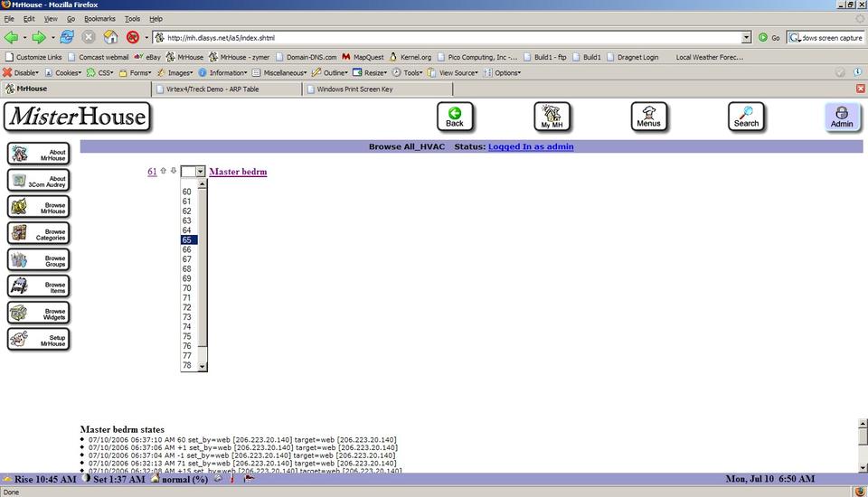Switch to the Virtex4/Treck Demo tab

pyautogui.click(x=226, y=89)
